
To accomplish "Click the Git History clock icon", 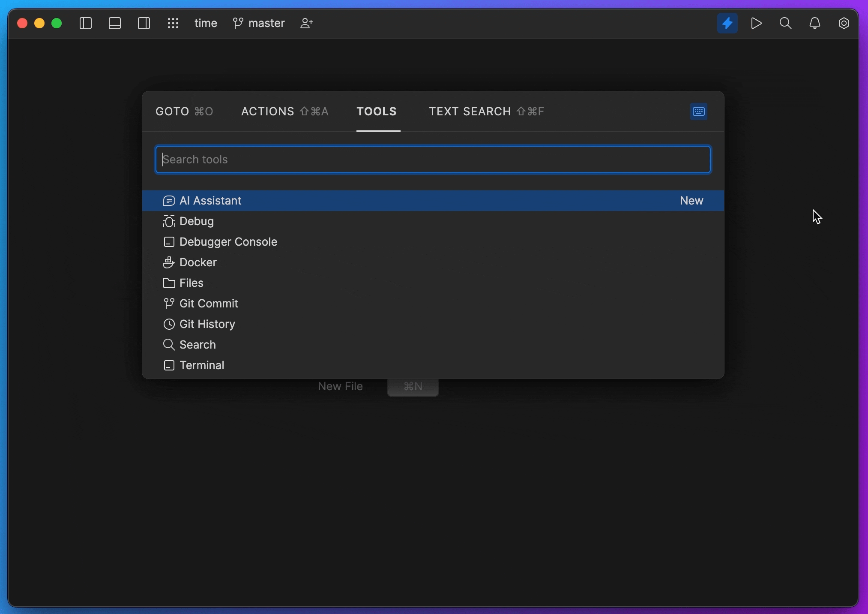I will (x=169, y=324).
